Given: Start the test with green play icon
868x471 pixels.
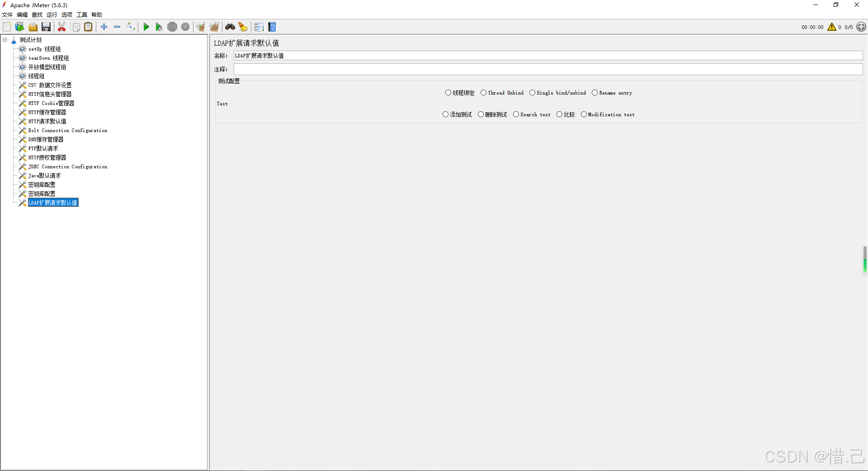Looking at the screenshot, I should pos(146,27).
